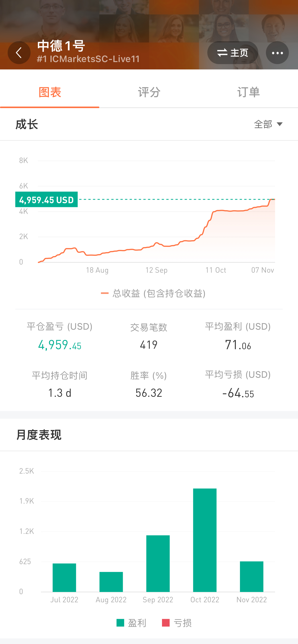Tap the back arrow icon
The width and height of the screenshot is (298, 644).
pos(19,53)
